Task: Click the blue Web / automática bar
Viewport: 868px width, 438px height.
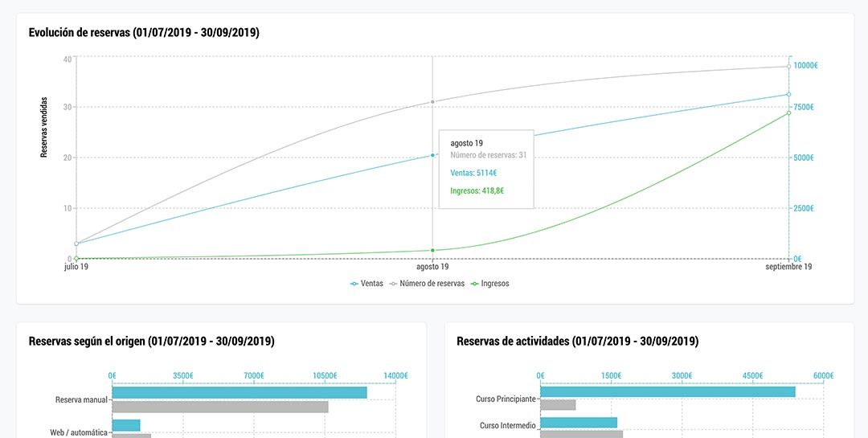Action: click(x=126, y=425)
